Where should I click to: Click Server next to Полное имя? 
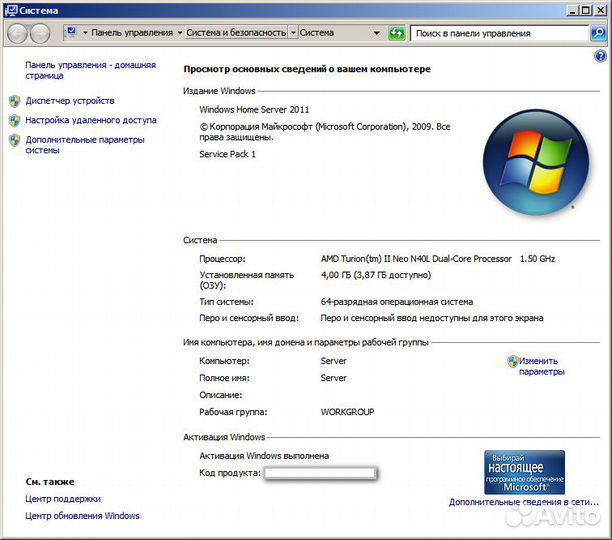[x=333, y=378]
